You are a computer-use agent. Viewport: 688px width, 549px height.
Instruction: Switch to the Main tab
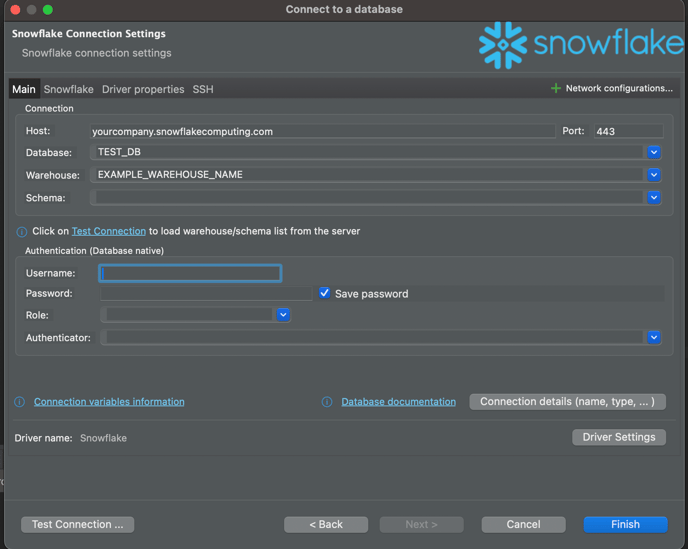[24, 90]
